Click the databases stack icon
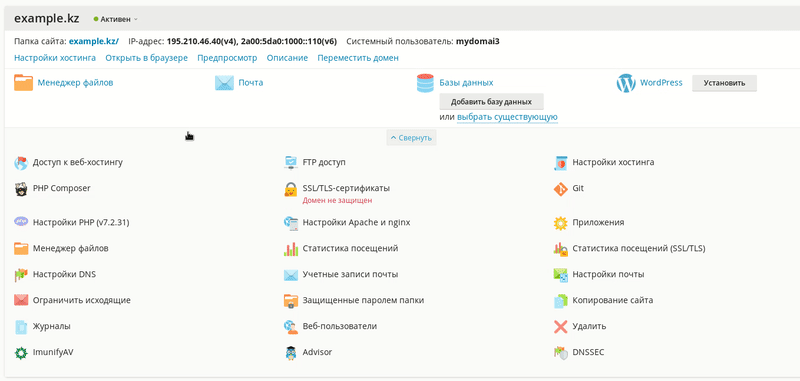The image size is (800, 381). click(x=425, y=83)
